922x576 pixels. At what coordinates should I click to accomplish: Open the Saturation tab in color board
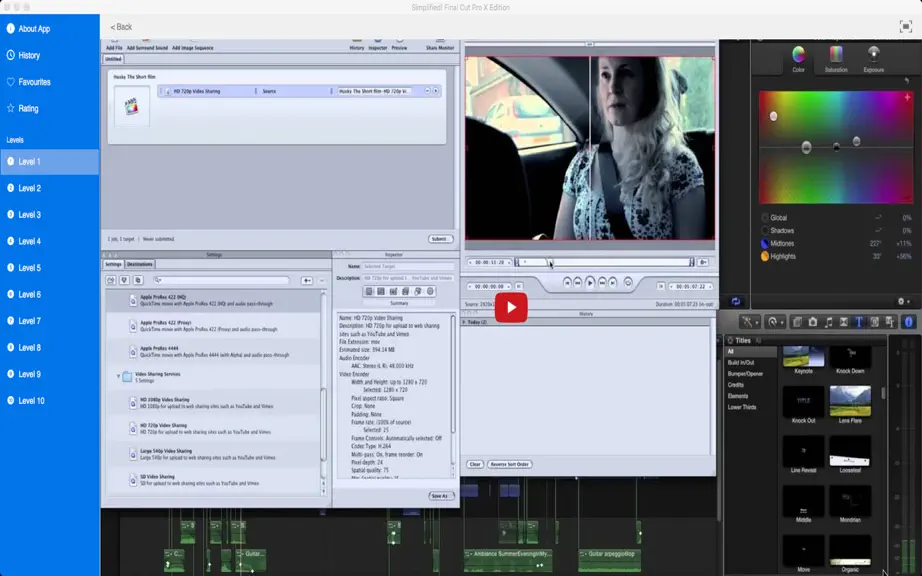pyautogui.click(x=836, y=59)
